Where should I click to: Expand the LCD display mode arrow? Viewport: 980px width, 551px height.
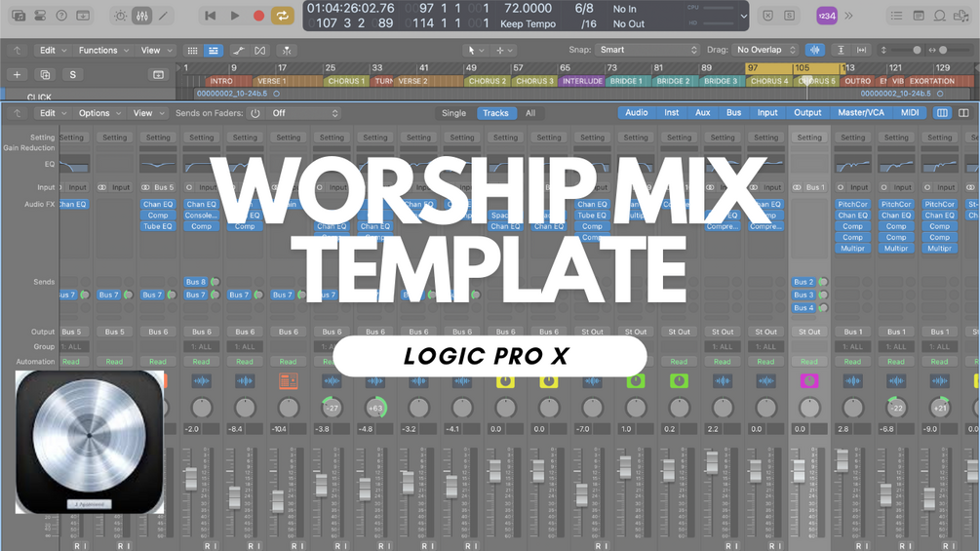(744, 17)
